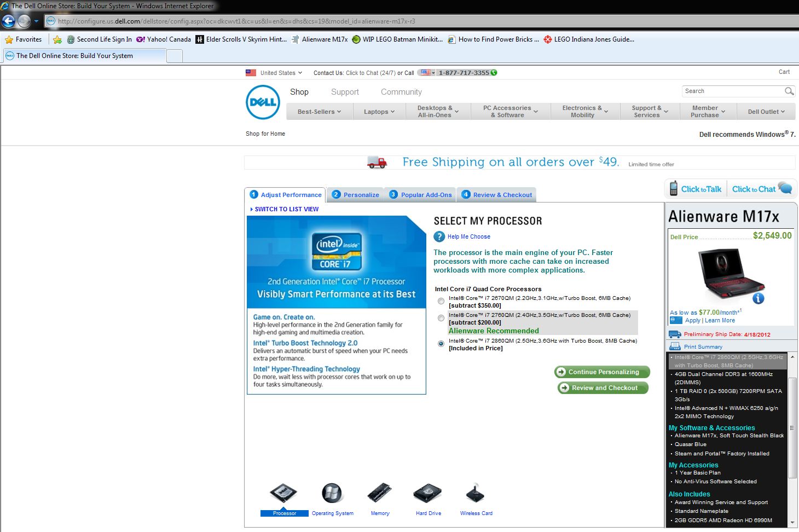Click the green phone call icon
The height and width of the screenshot is (532, 799).
coord(494,73)
